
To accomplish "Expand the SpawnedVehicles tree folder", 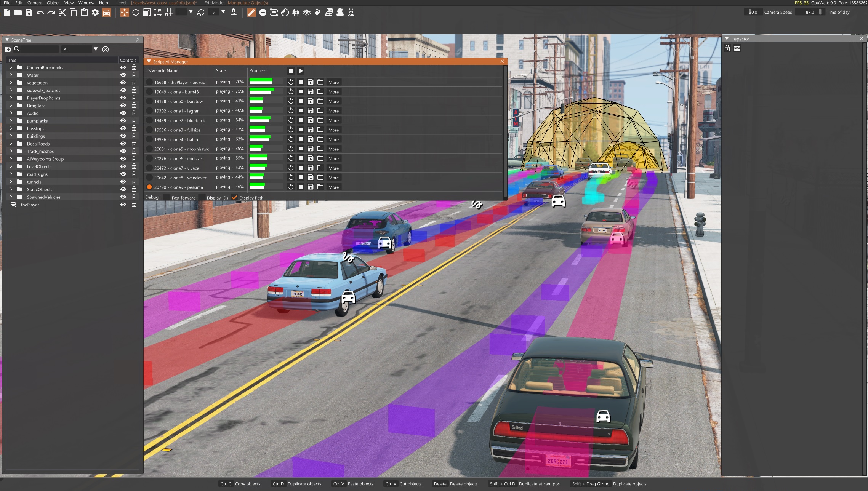I will tap(11, 197).
